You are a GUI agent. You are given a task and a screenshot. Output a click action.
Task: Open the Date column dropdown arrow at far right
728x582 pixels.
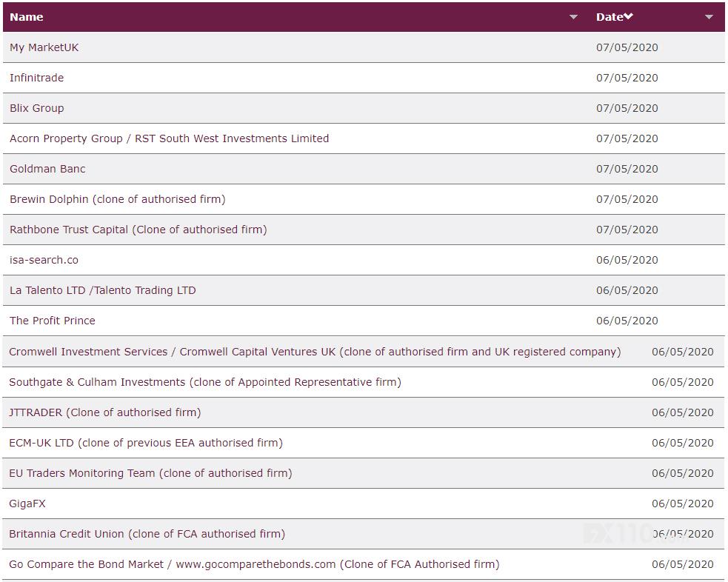coord(709,17)
